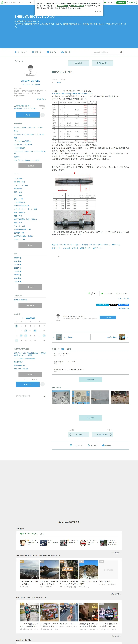Image resolution: width=138 pixels, height=644 pixels.
Task: Click the Facebook シェアする button
Action: 124,305
